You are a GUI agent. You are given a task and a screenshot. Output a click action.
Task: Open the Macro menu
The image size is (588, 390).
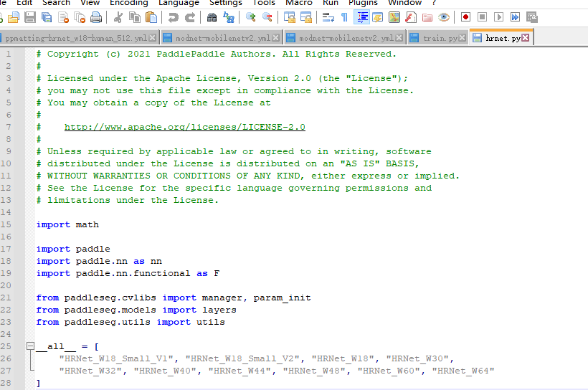click(299, 3)
